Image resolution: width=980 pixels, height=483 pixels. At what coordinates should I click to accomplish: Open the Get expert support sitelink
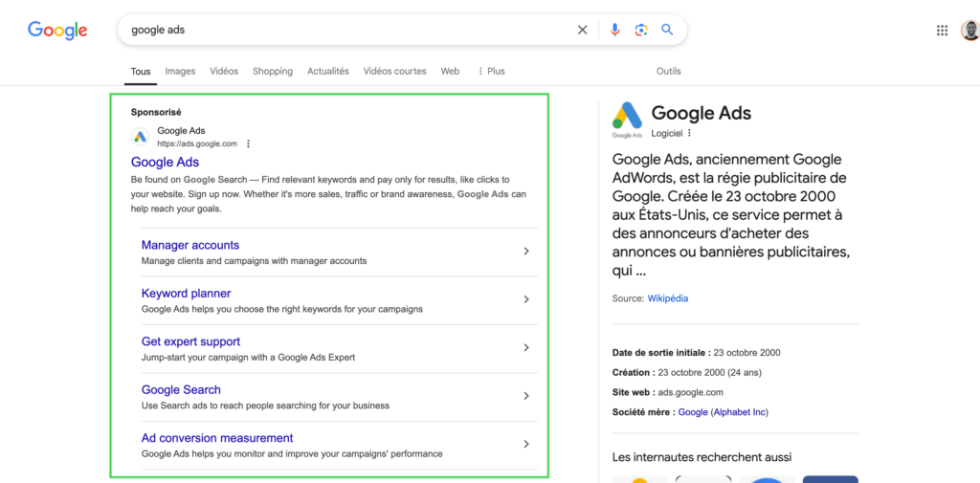click(190, 341)
